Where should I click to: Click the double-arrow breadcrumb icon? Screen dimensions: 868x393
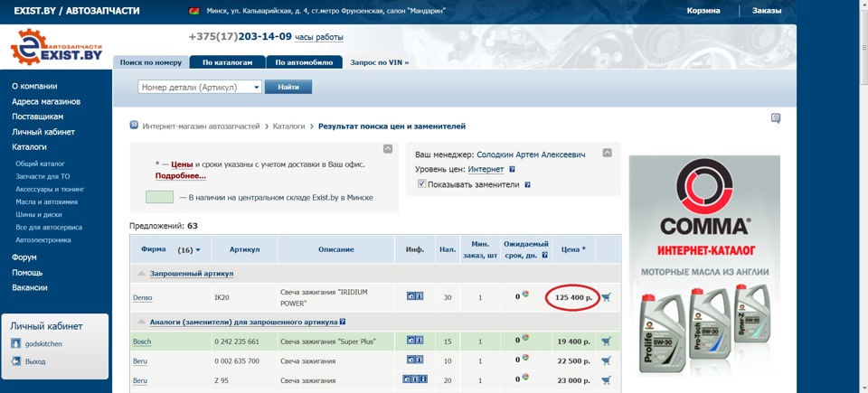[134, 126]
